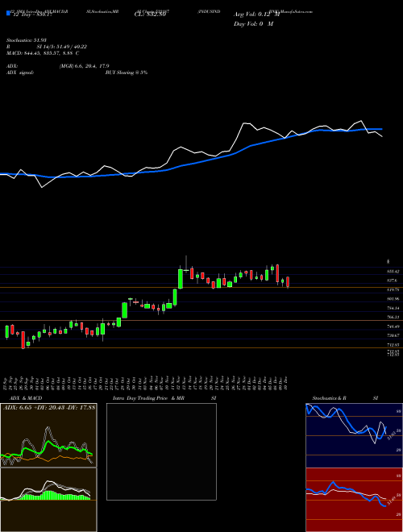Click the tall green breakout candlestick near 853
403x532 pixels.
point(181,279)
